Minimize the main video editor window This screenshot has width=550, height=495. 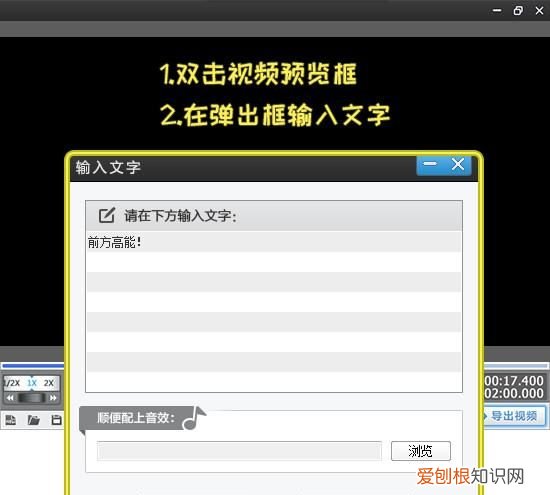(497, 11)
